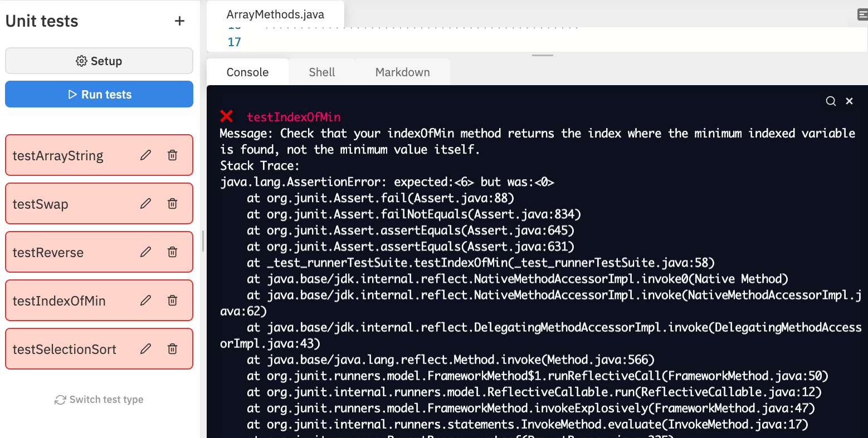Open the ArrayMethods.java file tab
The width and height of the screenshot is (868, 438).
[x=275, y=14]
